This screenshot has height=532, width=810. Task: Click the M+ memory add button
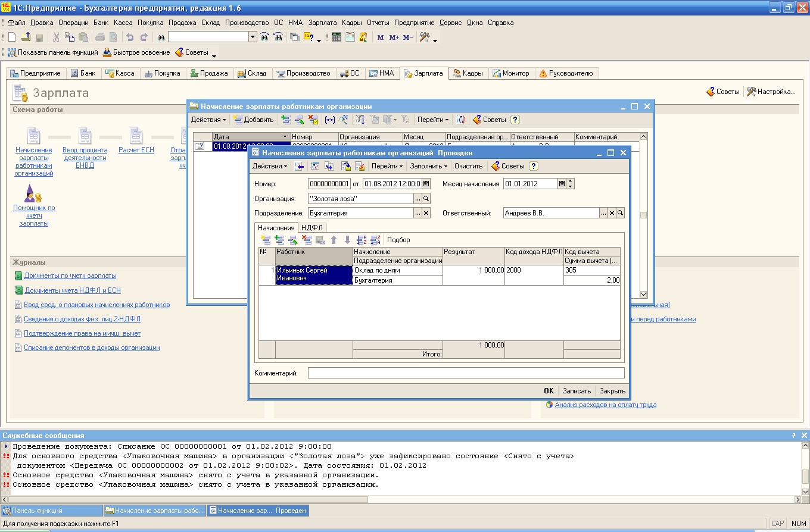[394, 37]
